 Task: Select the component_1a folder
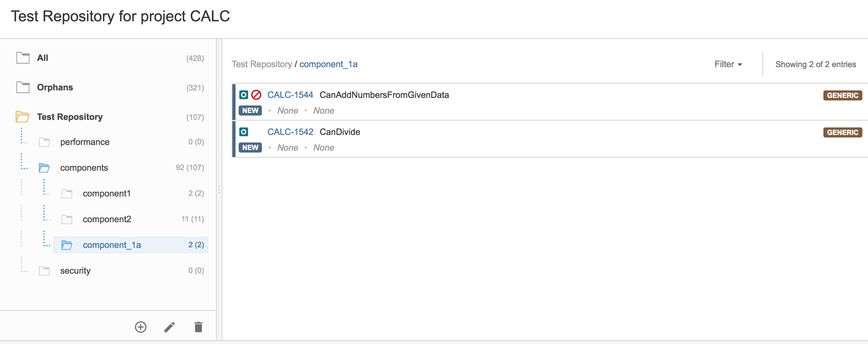131,245
